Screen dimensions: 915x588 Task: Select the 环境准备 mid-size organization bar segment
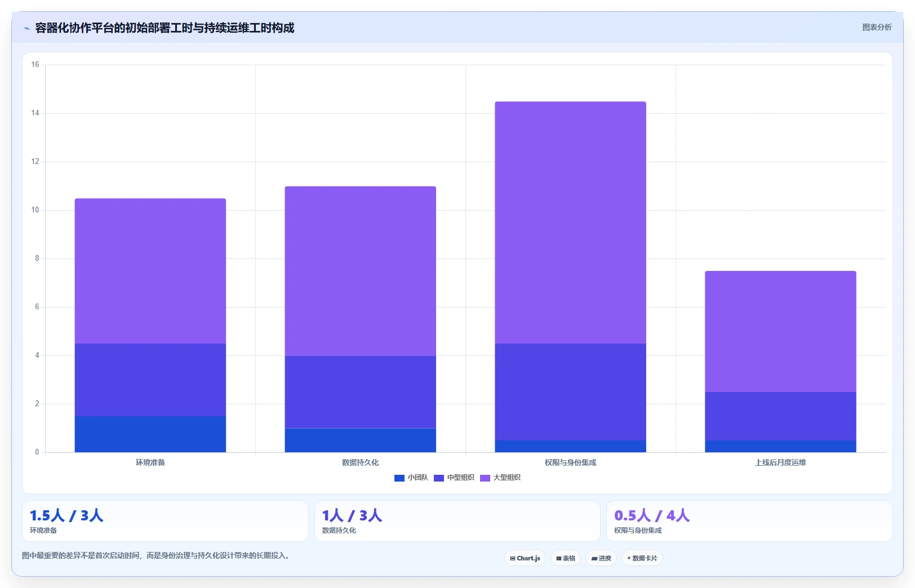150,380
